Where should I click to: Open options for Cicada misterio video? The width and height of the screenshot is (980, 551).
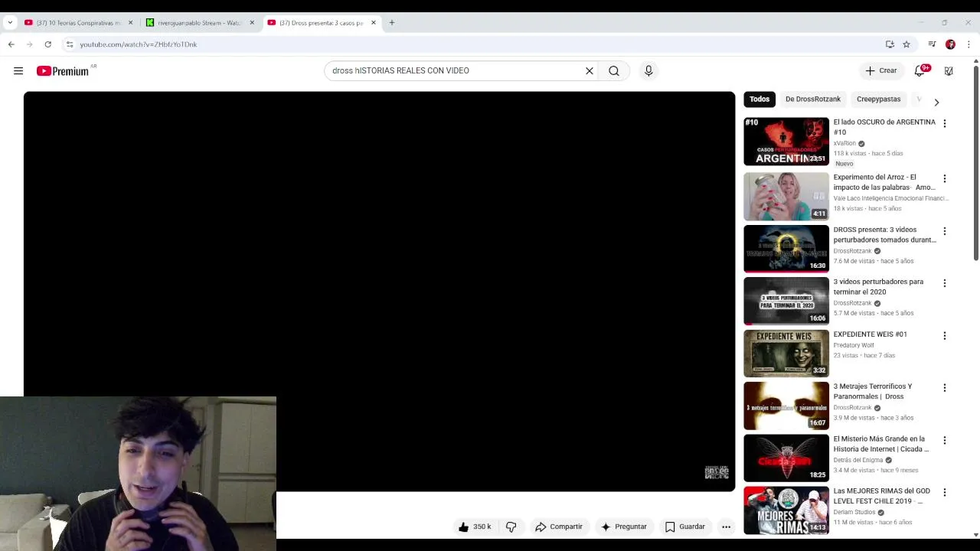point(945,440)
